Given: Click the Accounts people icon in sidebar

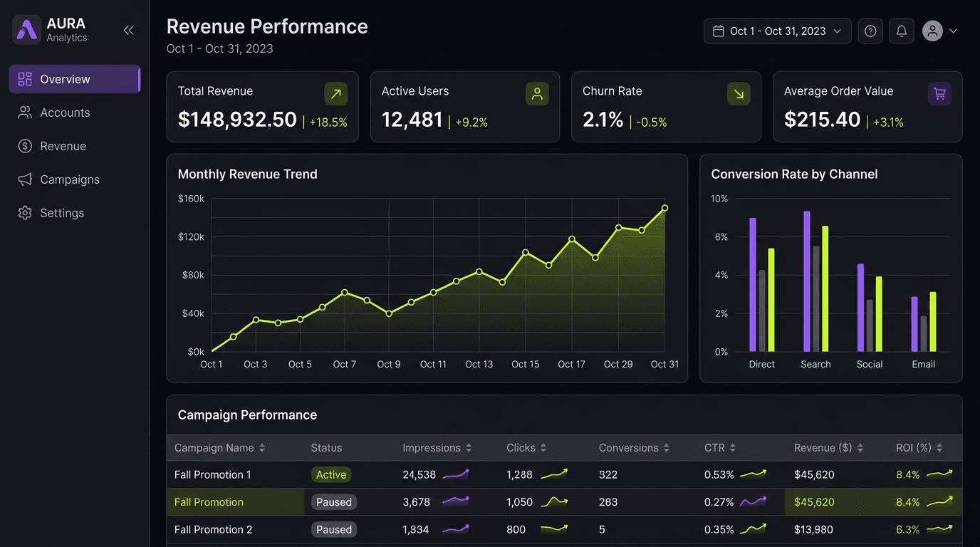Looking at the screenshot, I should [25, 113].
